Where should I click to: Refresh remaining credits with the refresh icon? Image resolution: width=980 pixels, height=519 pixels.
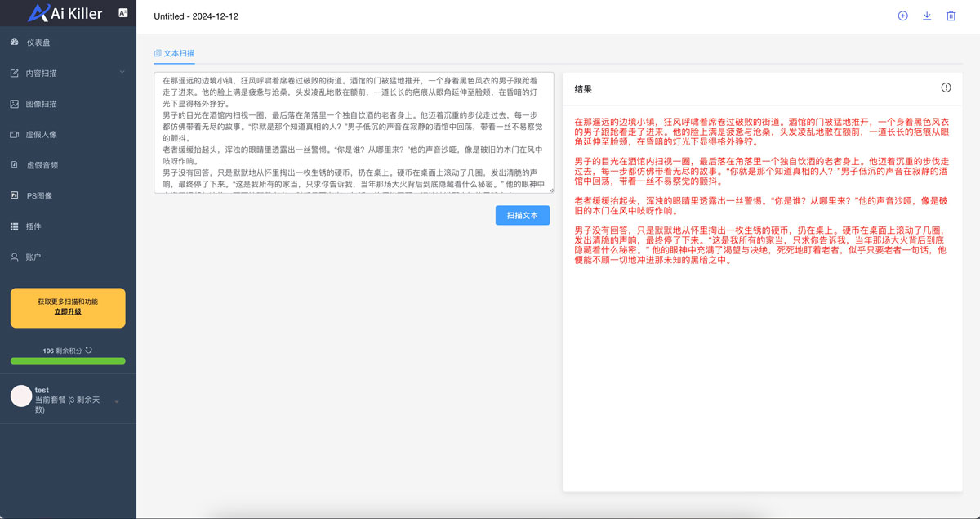(89, 350)
